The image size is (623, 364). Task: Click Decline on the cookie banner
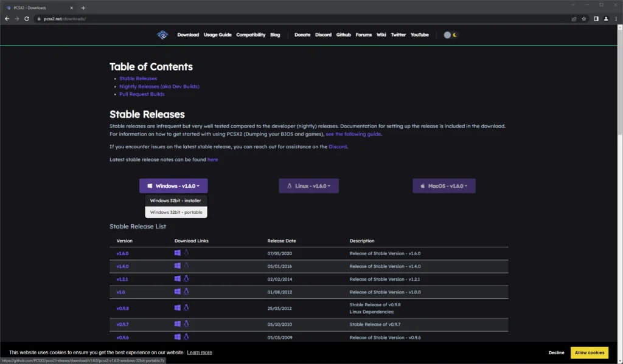click(556, 352)
